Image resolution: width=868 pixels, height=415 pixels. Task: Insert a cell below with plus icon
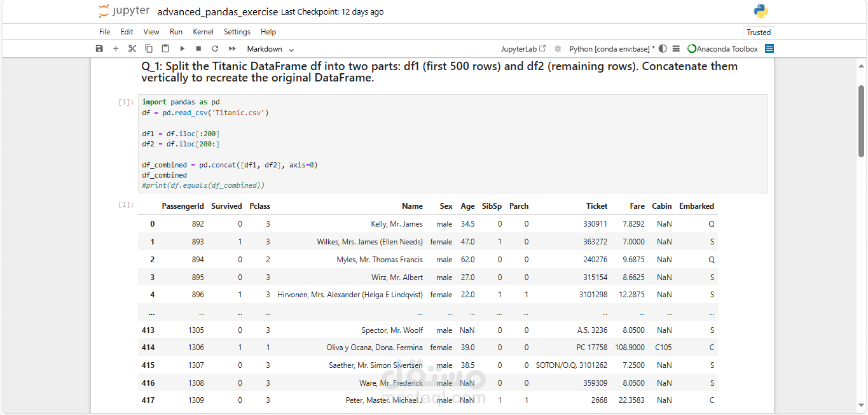pos(116,49)
